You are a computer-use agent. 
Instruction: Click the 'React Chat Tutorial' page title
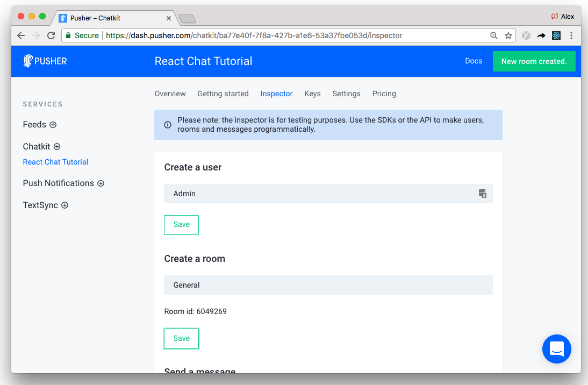(203, 61)
